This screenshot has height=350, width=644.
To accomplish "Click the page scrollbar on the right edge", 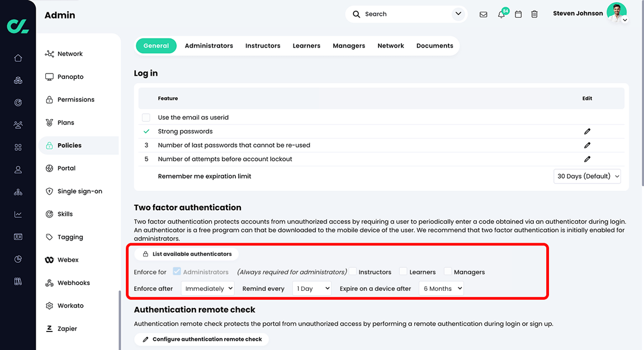I will point(642,94).
